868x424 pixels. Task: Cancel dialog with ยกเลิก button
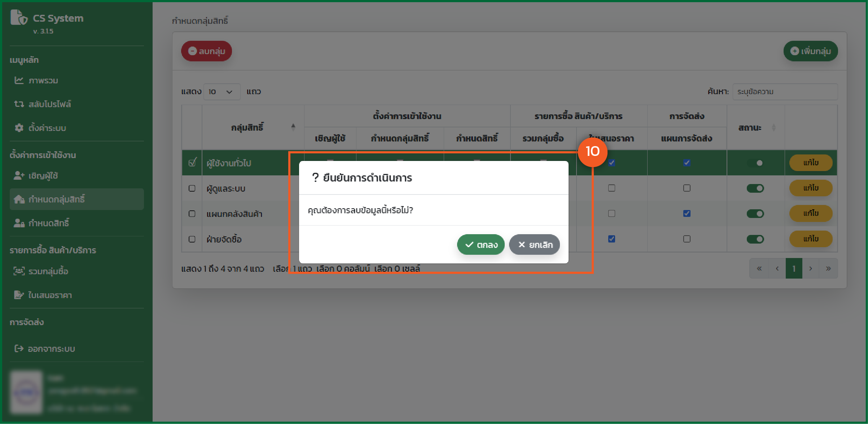point(534,245)
